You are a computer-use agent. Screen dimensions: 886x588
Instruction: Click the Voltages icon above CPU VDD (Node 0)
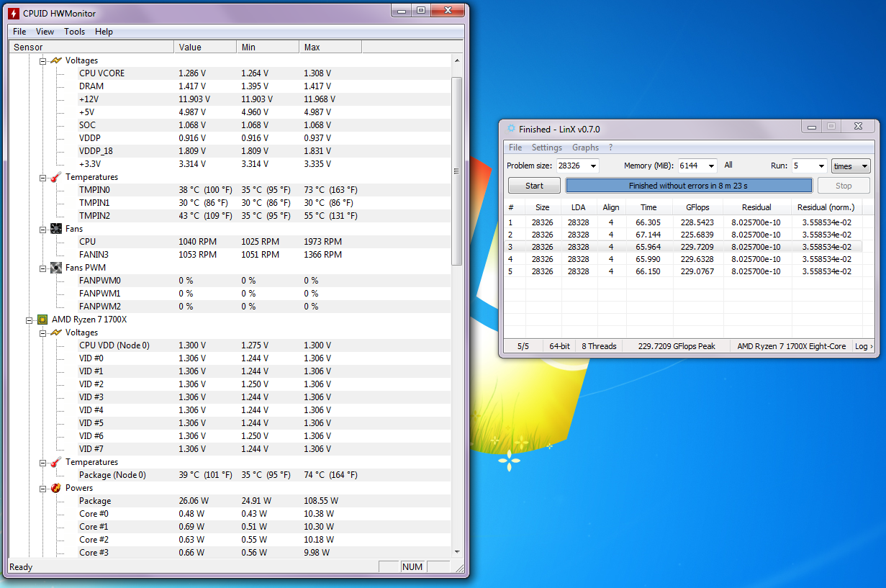click(x=56, y=333)
